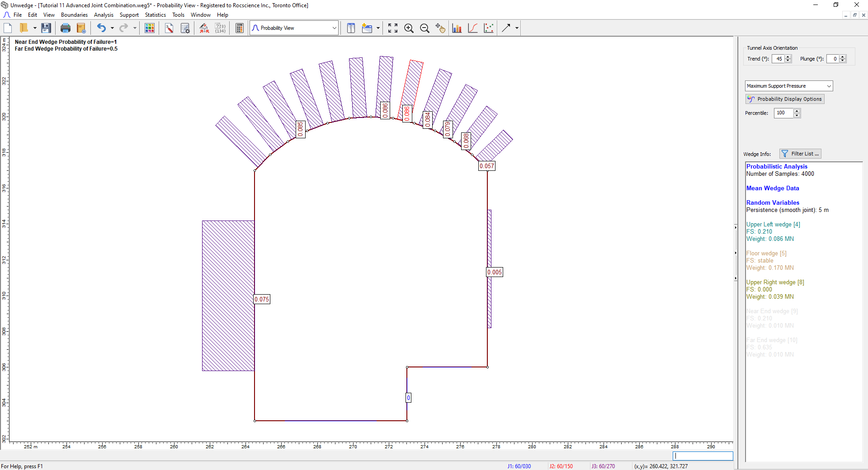Image resolution: width=868 pixels, height=470 pixels.
Task: Click the Probability Display Options icon
Action: pos(751,99)
